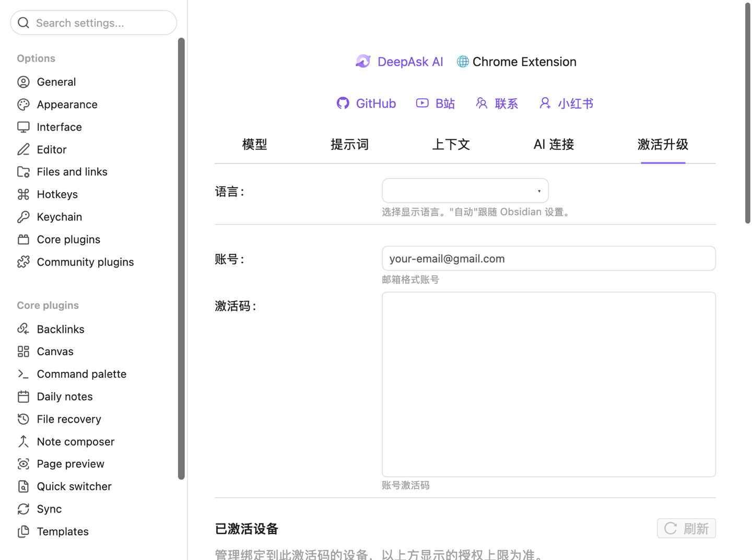Switch to the 模型 tab
Screen dimensions: 752x560
tap(255, 145)
